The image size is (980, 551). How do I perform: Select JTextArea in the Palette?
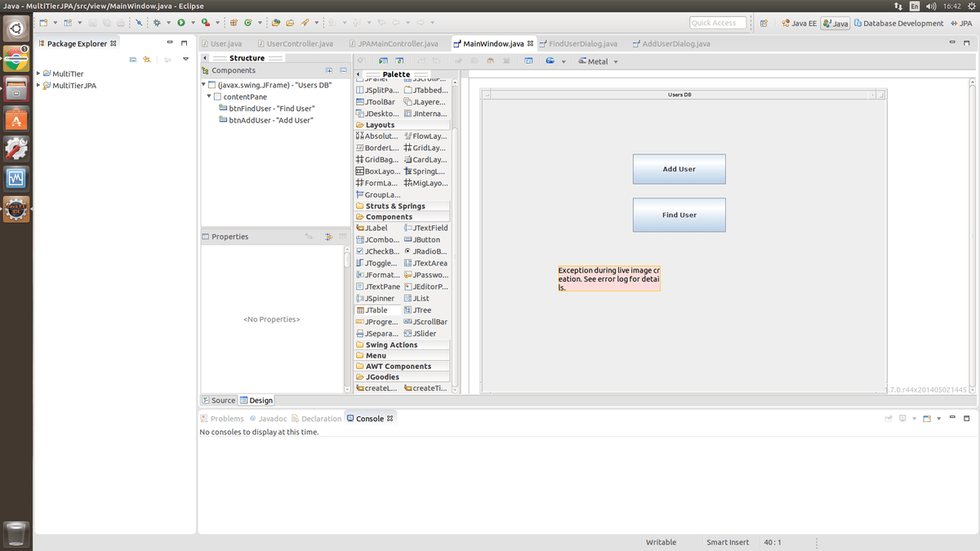[426, 263]
